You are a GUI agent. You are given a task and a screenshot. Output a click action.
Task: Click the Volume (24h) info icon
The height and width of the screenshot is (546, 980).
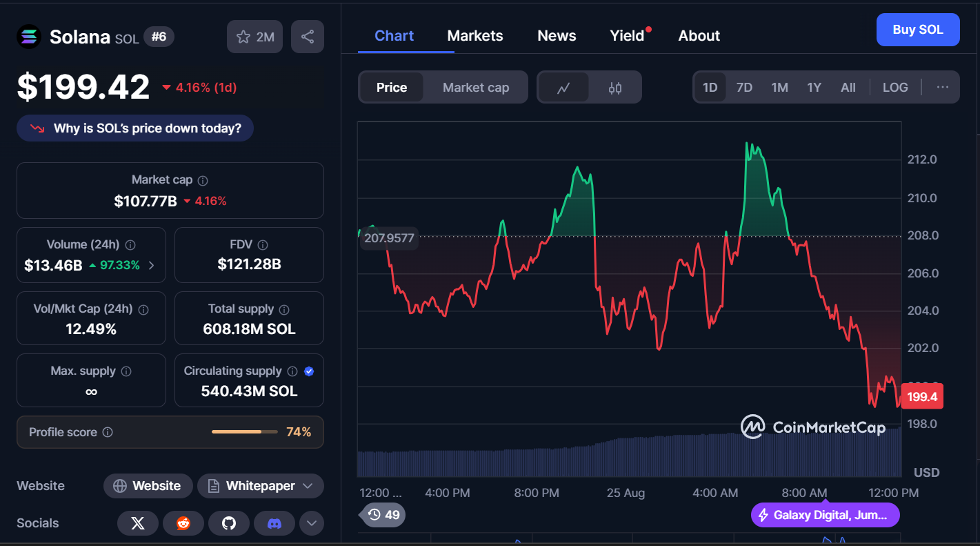coord(130,244)
